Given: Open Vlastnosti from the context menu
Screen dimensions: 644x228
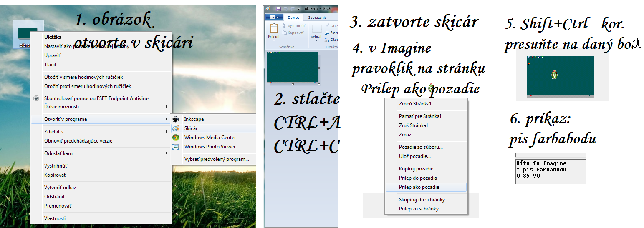Looking at the screenshot, I should tap(55, 218).
